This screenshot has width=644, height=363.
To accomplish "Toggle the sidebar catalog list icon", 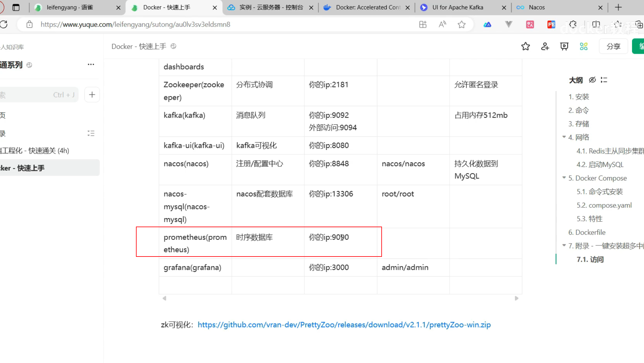I will click(x=91, y=133).
